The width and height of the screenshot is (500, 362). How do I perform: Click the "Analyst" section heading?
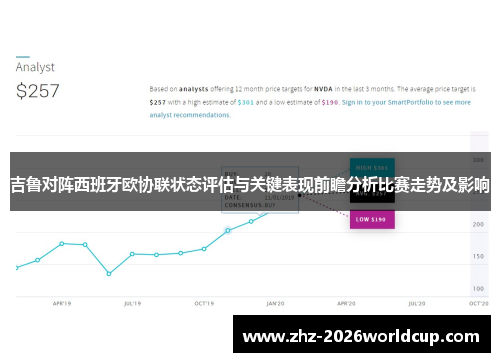(x=35, y=67)
